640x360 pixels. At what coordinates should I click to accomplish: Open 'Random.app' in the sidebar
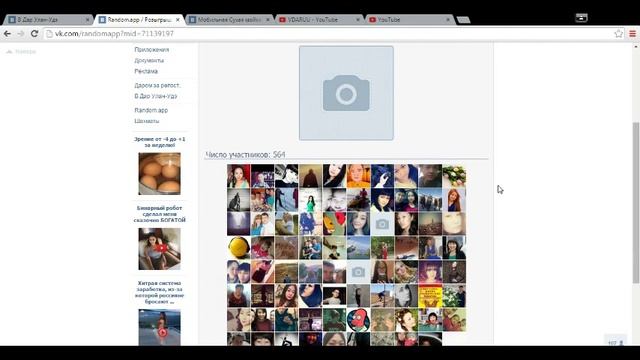151,110
